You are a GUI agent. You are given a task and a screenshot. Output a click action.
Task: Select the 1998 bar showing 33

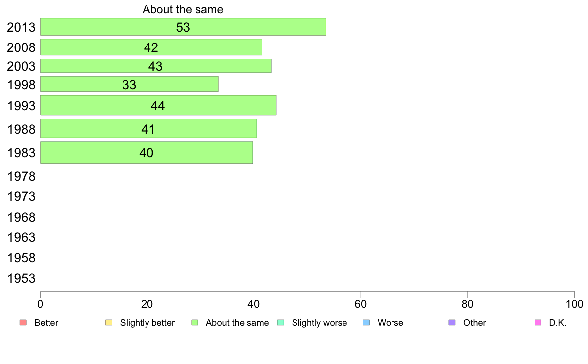[x=129, y=85]
